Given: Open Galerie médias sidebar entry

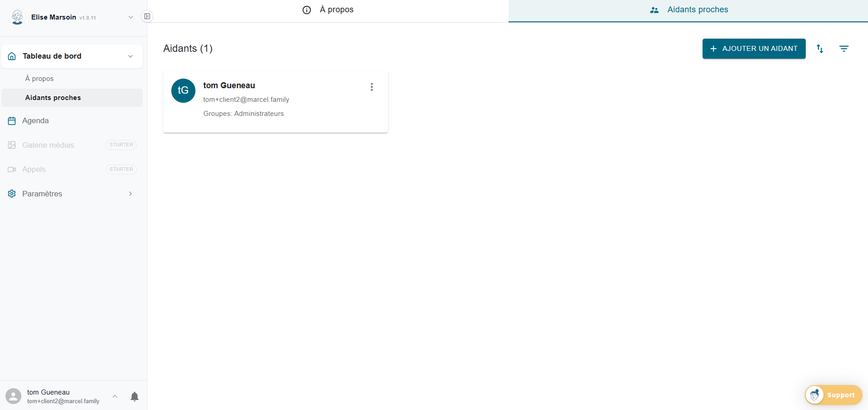Looking at the screenshot, I should coord(48,145).
